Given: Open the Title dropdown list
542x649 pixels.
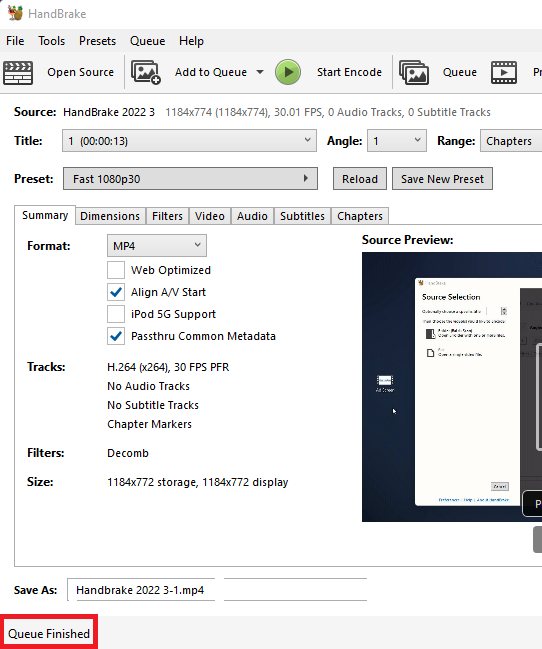Looking at the screenshot, I should [189, 141].
